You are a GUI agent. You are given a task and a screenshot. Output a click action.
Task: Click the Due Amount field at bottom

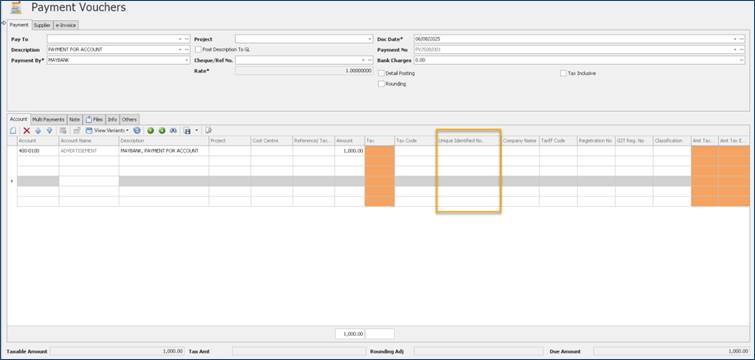tap(672, 351)
